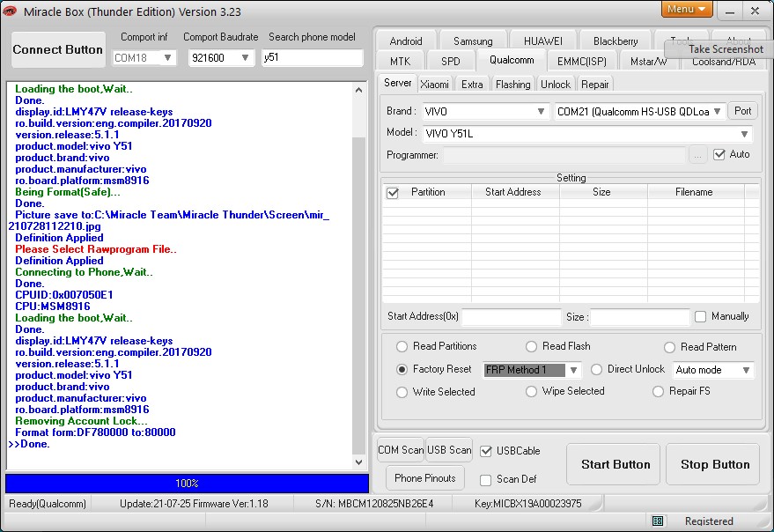Enable the Manually checkbox

point(700,316)
